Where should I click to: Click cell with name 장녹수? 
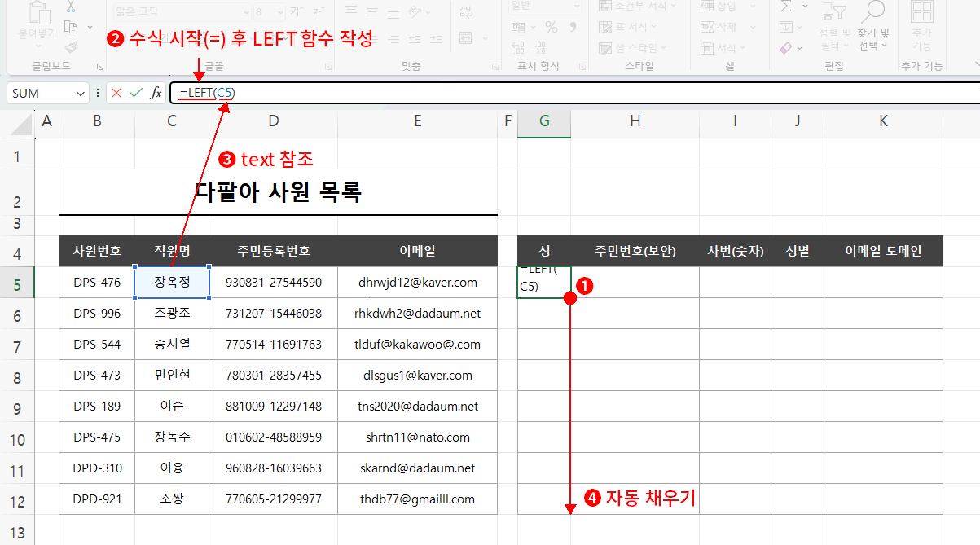tap(172, 437)
